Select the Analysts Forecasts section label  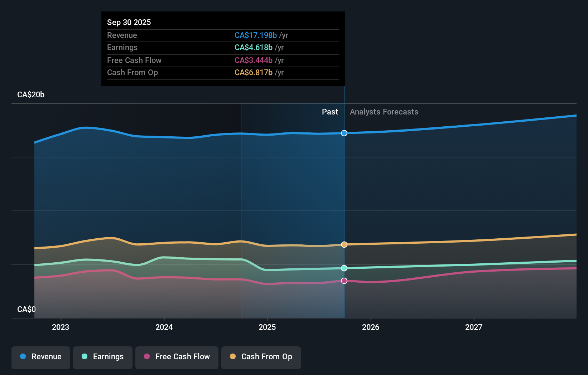(x=384, y=112)
